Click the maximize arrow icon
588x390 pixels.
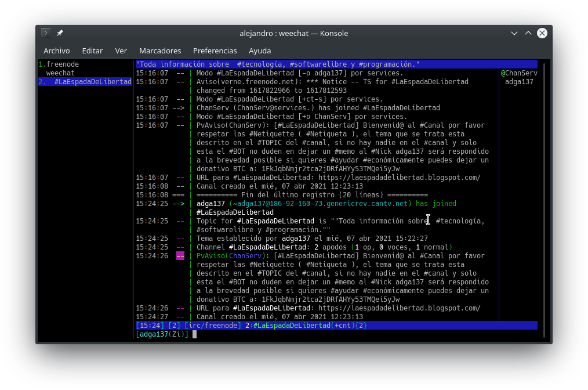tap(528, 33)
